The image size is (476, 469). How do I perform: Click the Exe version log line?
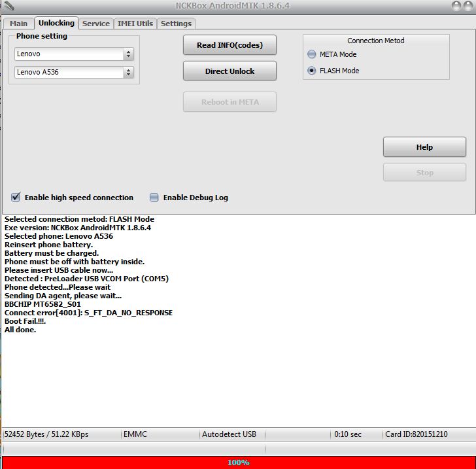[x=78, y=228]
